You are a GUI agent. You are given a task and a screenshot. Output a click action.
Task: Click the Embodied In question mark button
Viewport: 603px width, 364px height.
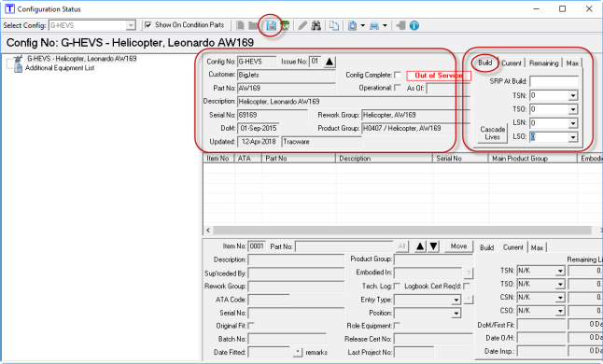(468, 273)
